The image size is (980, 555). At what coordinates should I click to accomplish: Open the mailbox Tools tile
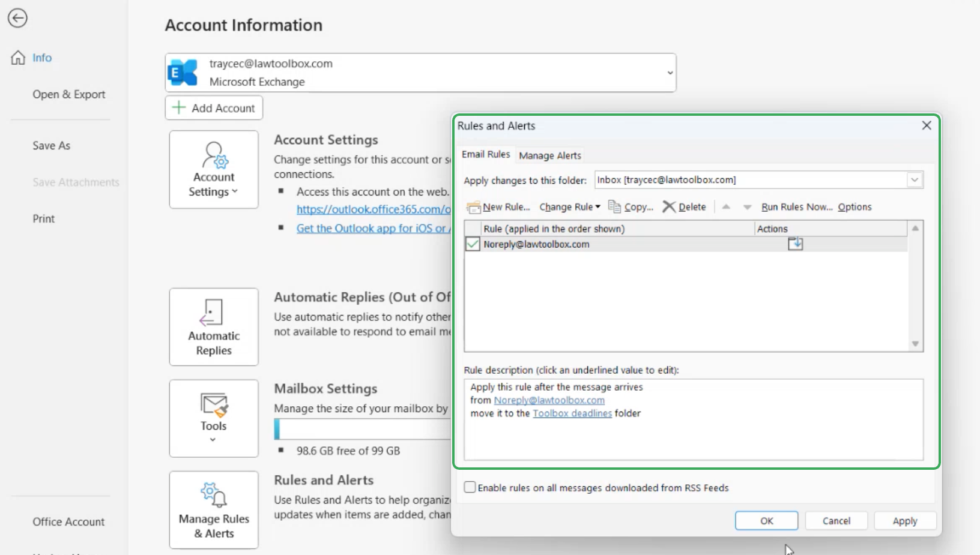pyautogui.click(x=214, y=418)
